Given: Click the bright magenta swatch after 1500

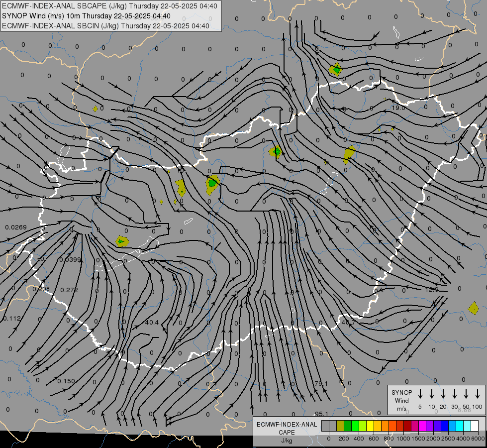Looking at the screenshot, I should (422, 426).
